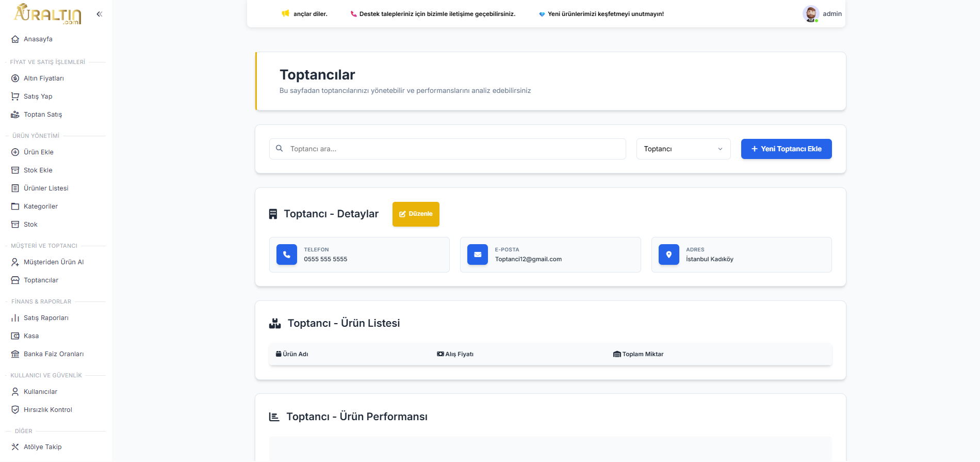The height and width of the screenshot is (462, 980).
Task: Open the Ürünler Listesi menu item
Action: 46,188
